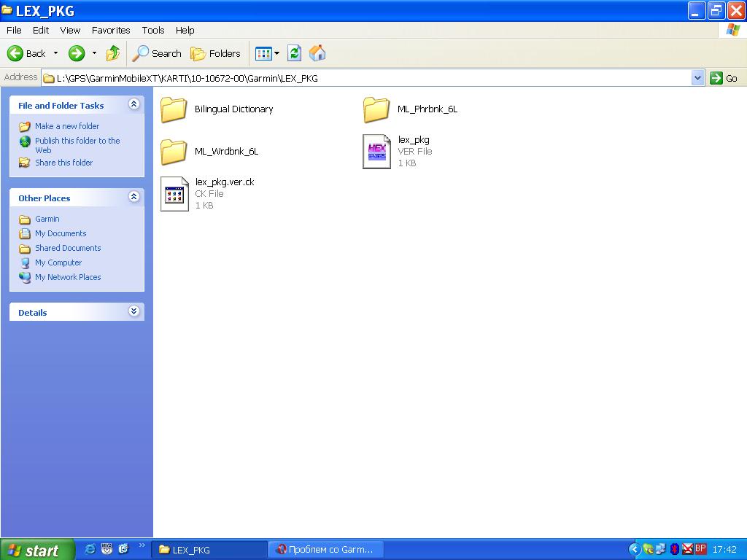747x560 pixels.
Task: Open the Favorites menu
Action: [x=111, y=30]
